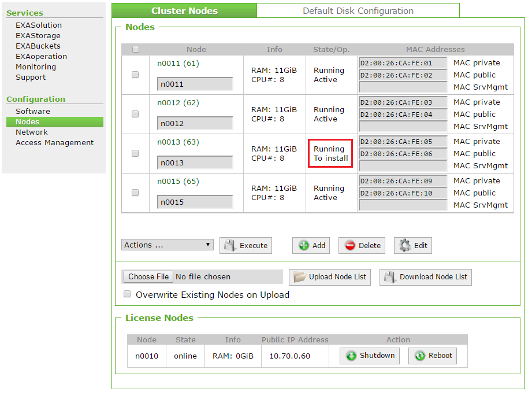The width and height of the screenshot is (532, 395).
Task: Enable Overwrite Existing Nodes on Upload
Action: pos(128,294)
